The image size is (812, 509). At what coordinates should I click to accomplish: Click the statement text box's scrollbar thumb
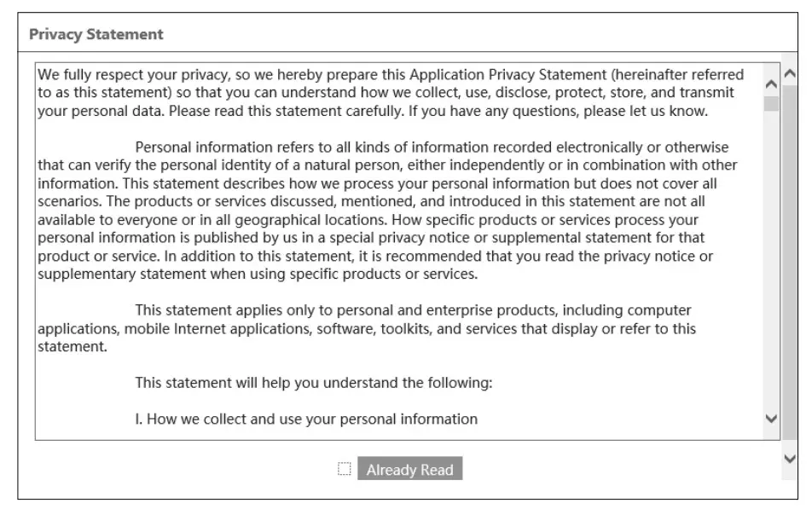771,105
